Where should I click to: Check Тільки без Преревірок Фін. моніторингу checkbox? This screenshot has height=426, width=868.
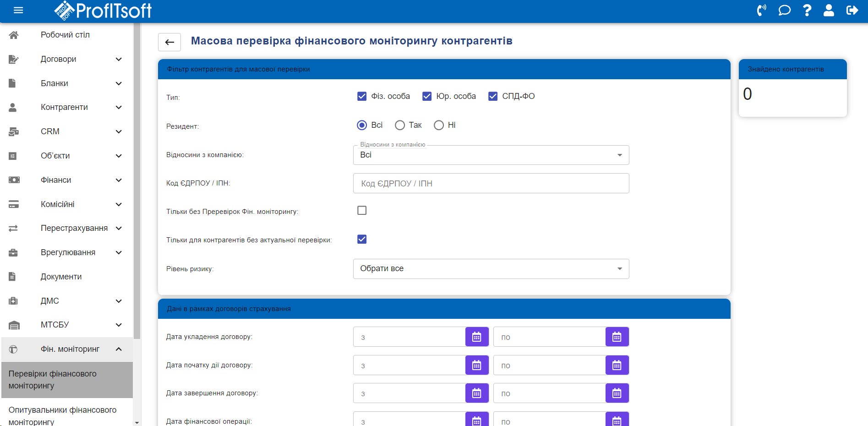tap(362, 211)
